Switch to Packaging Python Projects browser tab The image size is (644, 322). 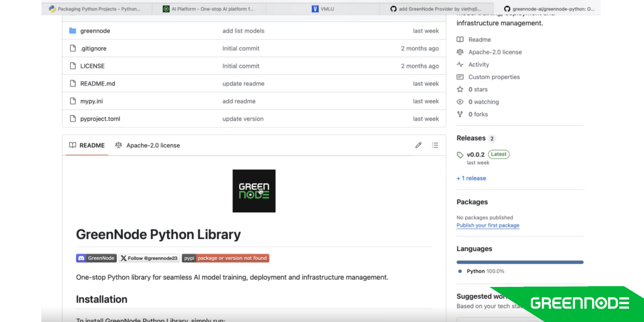tap(96, 9)
